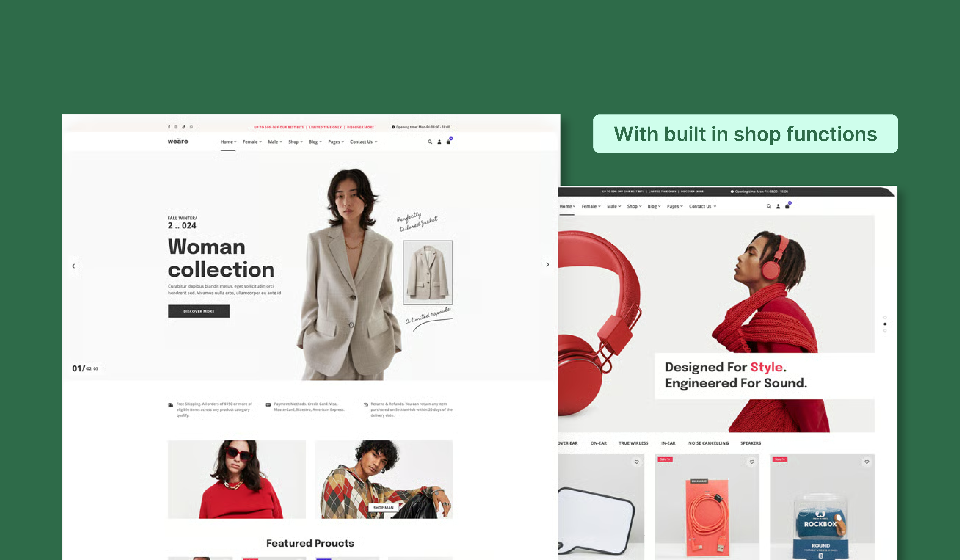
Task: Click the search icon on headphones site
Action: (768, 206)
